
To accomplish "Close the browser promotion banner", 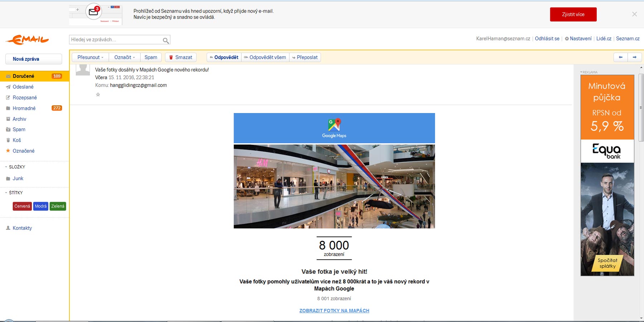I will click(x=634, y=14).
